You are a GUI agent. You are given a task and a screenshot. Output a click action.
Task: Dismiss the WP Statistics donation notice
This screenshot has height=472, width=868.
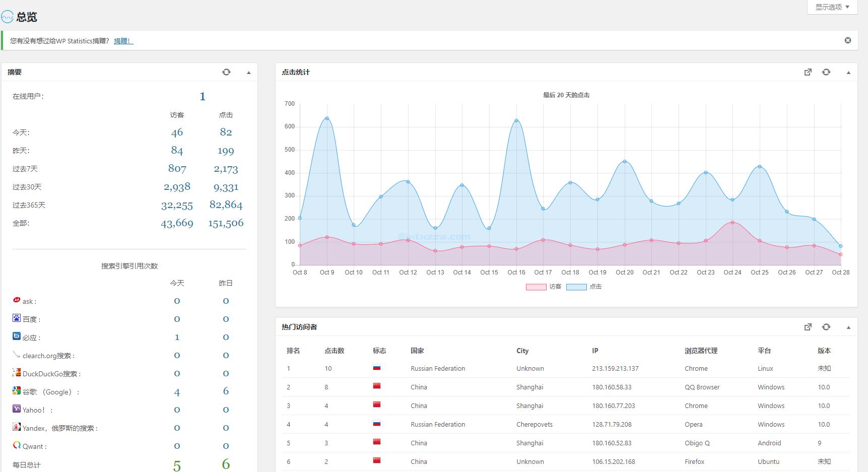[x=848, y=40]
